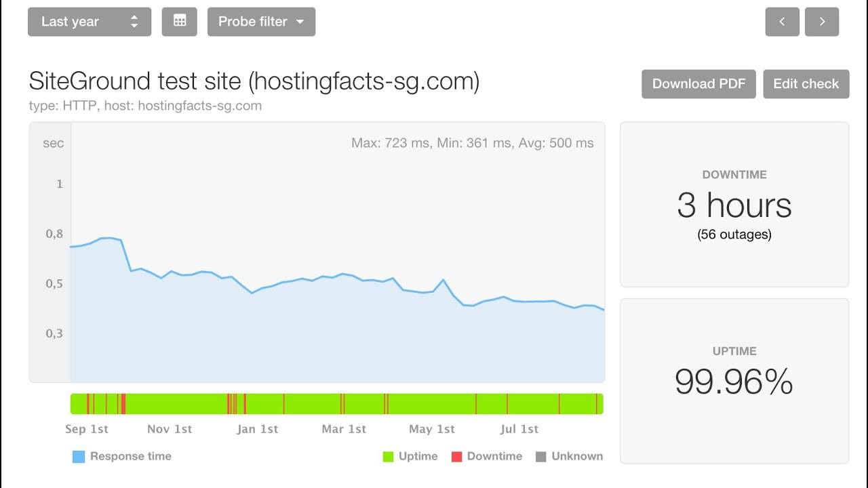Select the Downtime 3 hours summary panel
This screenshot has height=488, width=868.
click(x=734, y=205)
